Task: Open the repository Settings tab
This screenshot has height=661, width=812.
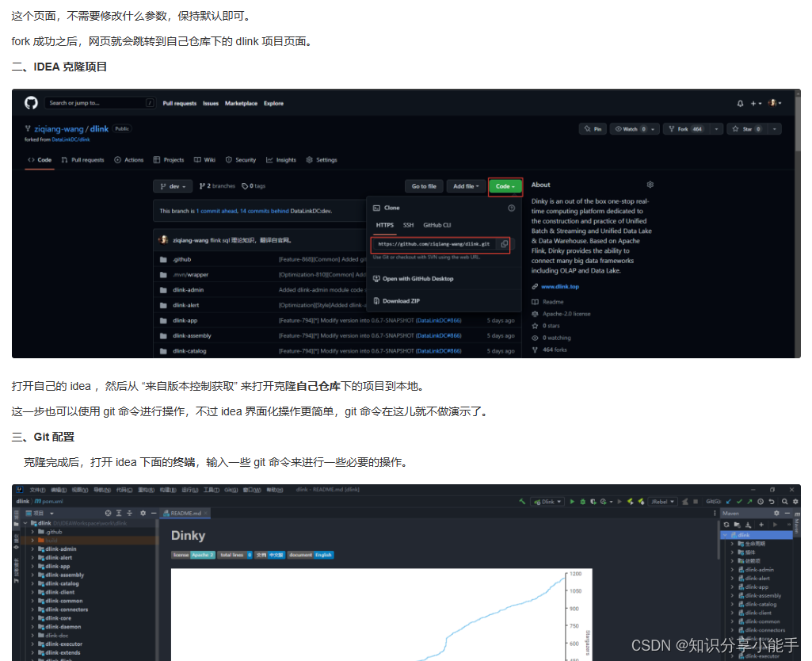Action: (x=322, y=160)
